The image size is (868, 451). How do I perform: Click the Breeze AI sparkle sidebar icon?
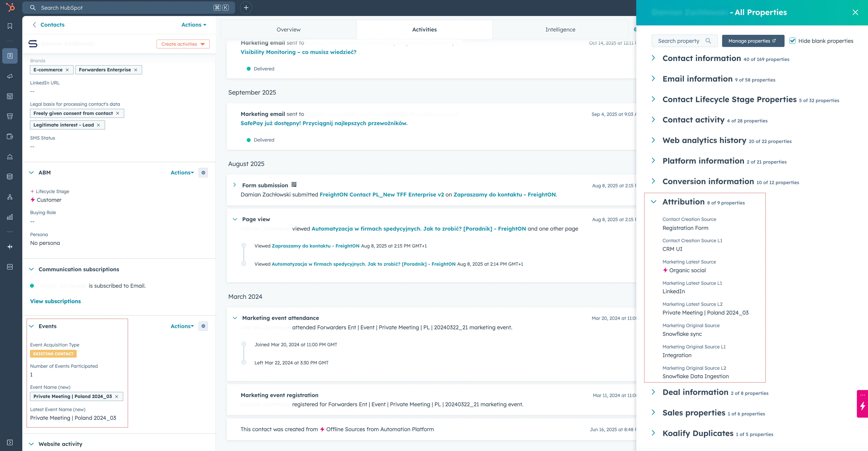point(10,247)
